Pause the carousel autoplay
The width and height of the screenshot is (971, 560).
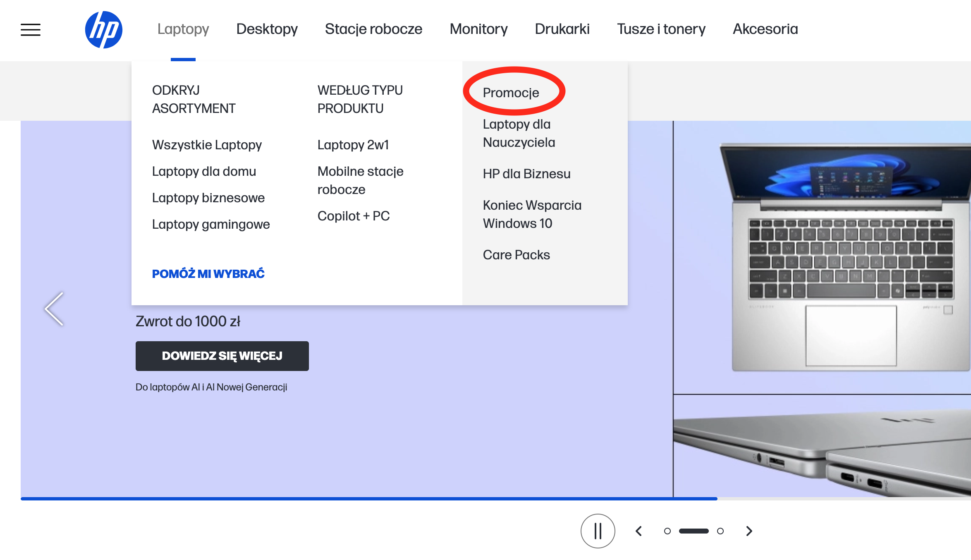pos(598,531)
